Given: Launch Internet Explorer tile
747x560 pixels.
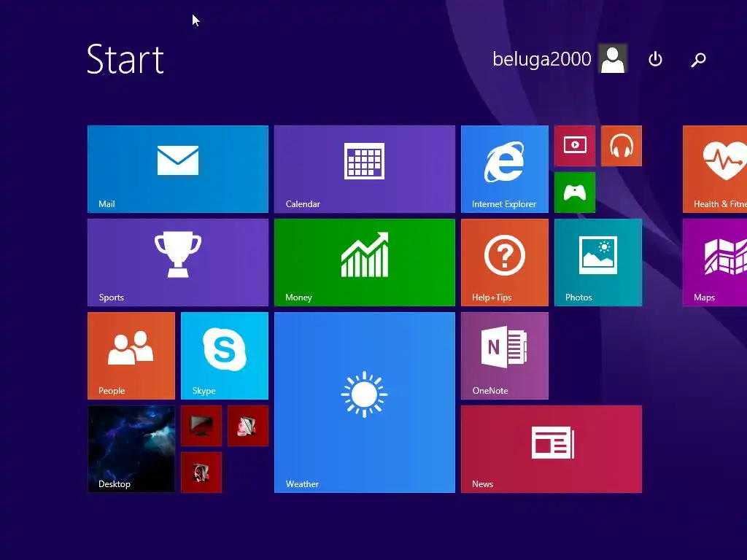Looking at the screenshot, I should click(505, 169).
